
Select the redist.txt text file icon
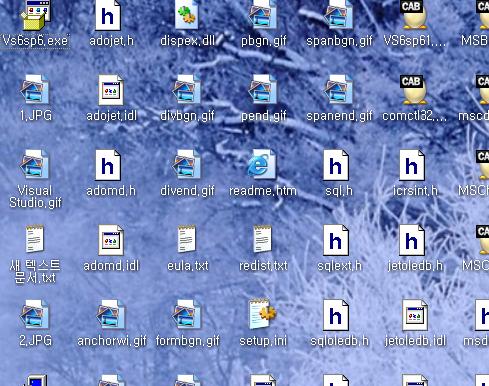click(263, 239)
